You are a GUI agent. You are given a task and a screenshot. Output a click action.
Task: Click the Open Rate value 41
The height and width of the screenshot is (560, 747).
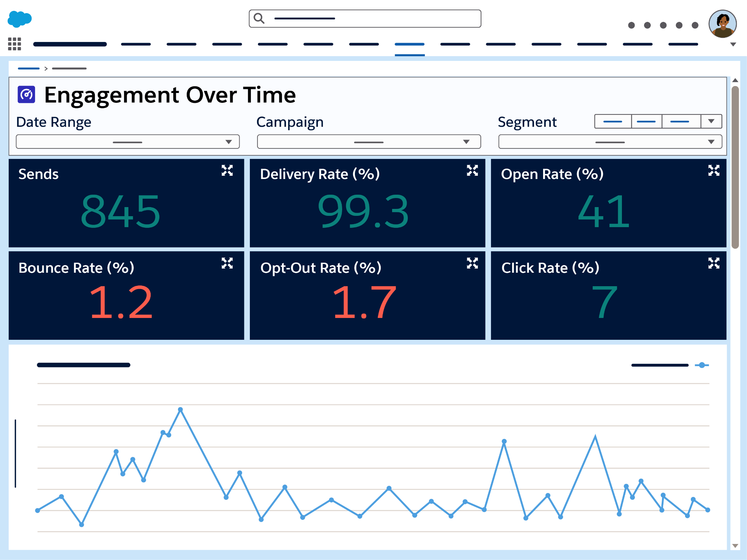tap(604, 211)
